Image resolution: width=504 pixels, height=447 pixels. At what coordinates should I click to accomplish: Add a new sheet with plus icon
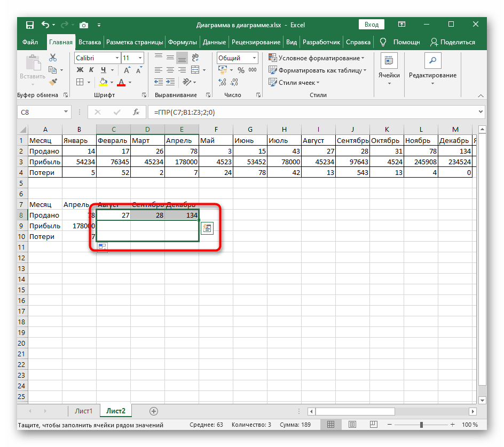pyautogui.click(x=154, y=411)
